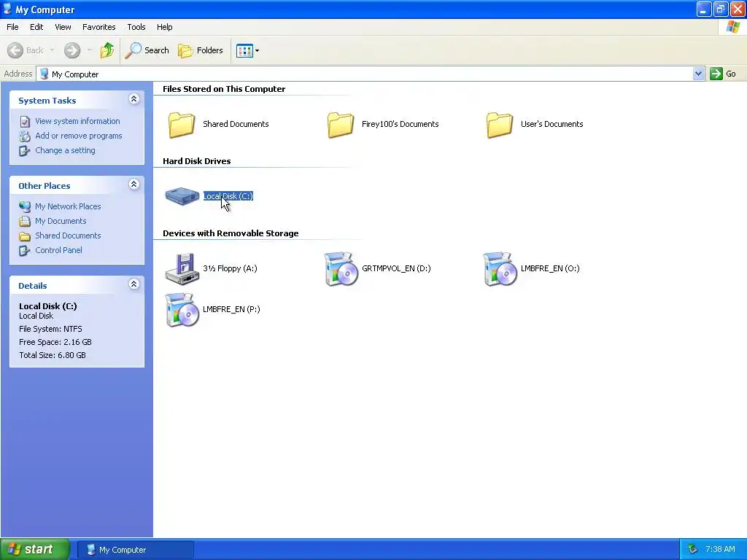Click the System Tasks header title
This screenshot has width=747, height=560.
47,101
